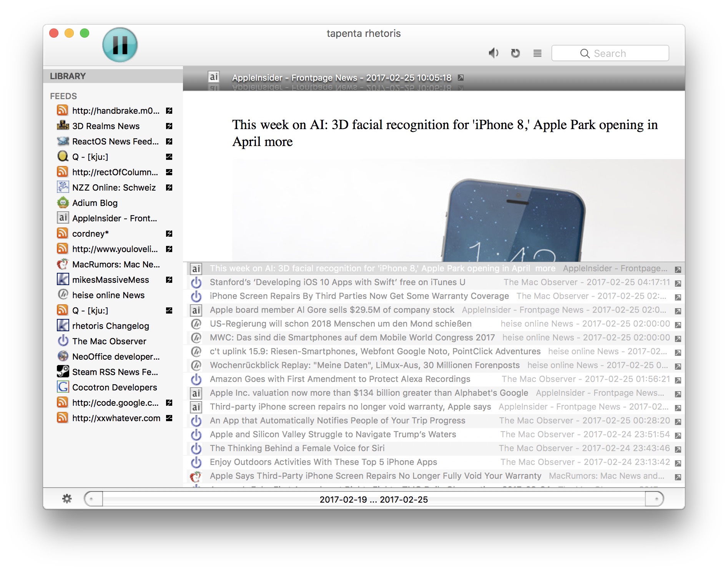Pause playback with the round pause button

tap(120, 45)
